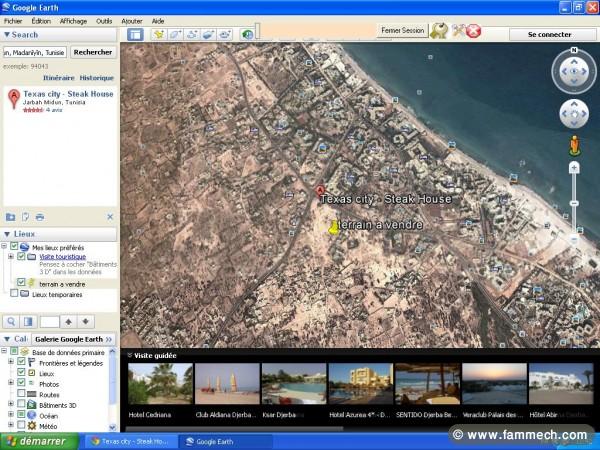600x450 pixels.
Task: Click the Fermer Session button
Action: pyautogui.click(x=403, y=30)
